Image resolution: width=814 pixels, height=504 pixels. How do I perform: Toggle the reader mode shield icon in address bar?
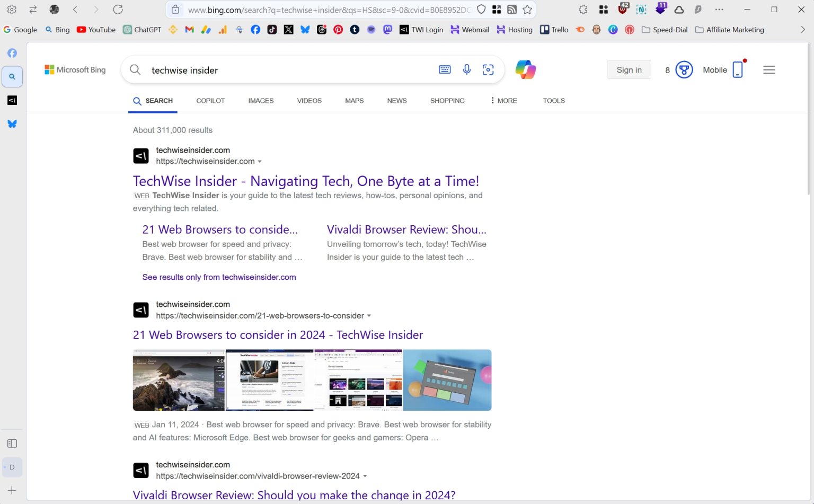click(x=481, y=9)
